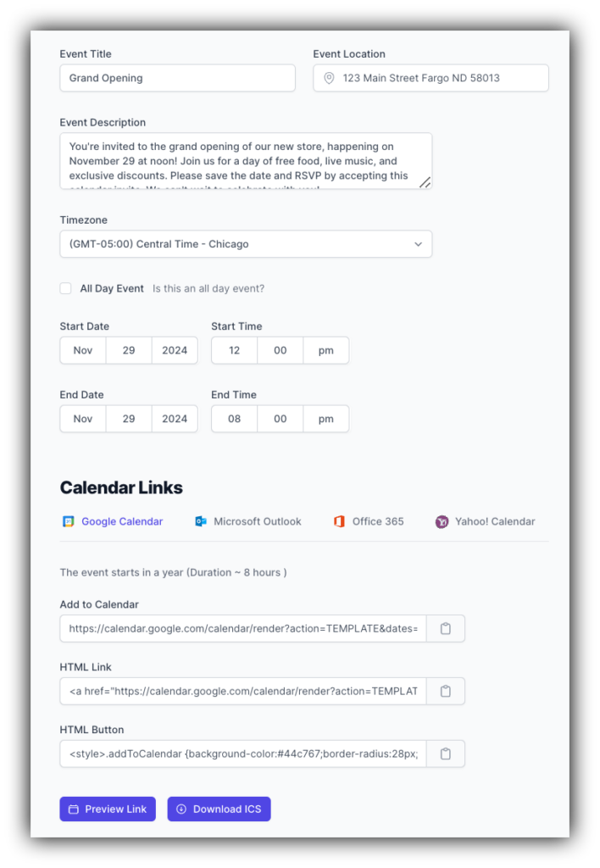The width and height of the screenshot is (600, 868).
Task: Click the Start Time pm field
Action: [x=326, y=350]
